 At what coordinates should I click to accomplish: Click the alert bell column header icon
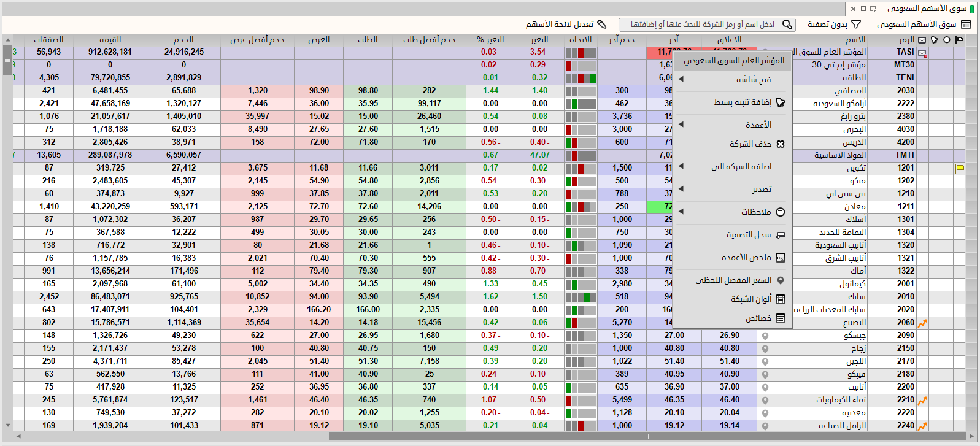pos(935,40)
